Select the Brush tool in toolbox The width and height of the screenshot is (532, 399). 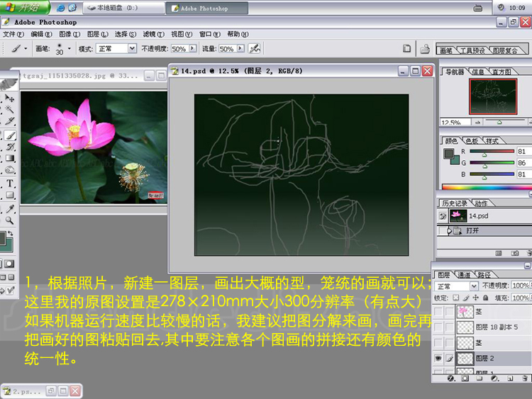coord(9,135)
